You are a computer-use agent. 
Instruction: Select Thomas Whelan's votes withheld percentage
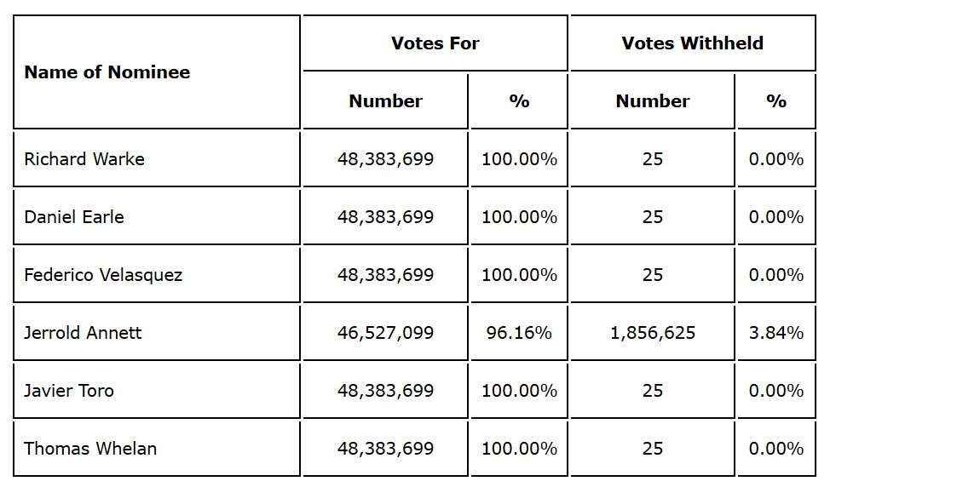pyautogui.click(x=775, y=449)
